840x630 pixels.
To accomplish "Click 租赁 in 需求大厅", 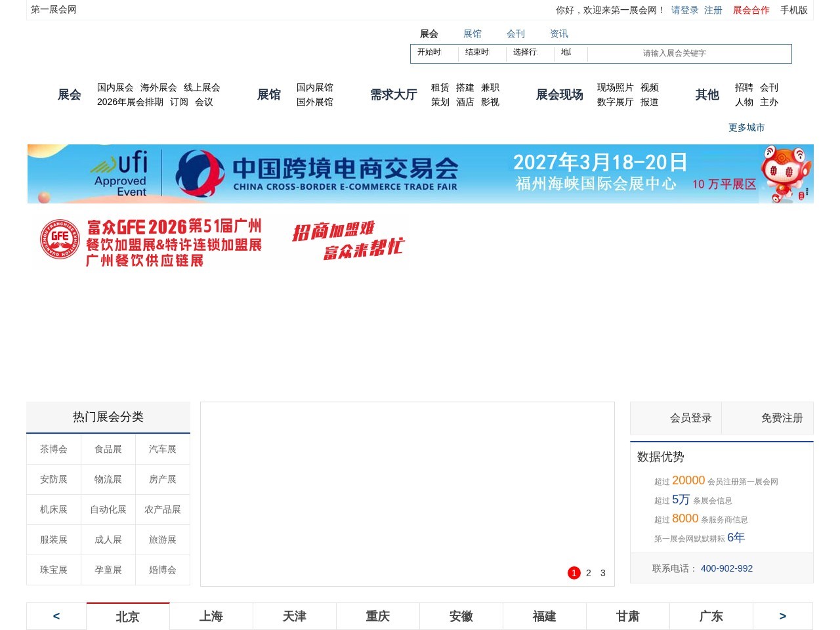I will coord(440,87).
